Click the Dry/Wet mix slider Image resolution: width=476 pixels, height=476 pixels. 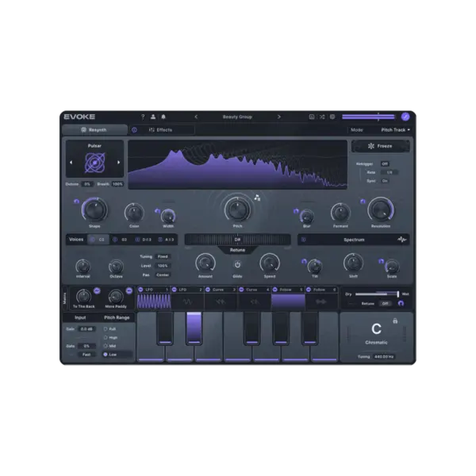click(x=377, y=294)
